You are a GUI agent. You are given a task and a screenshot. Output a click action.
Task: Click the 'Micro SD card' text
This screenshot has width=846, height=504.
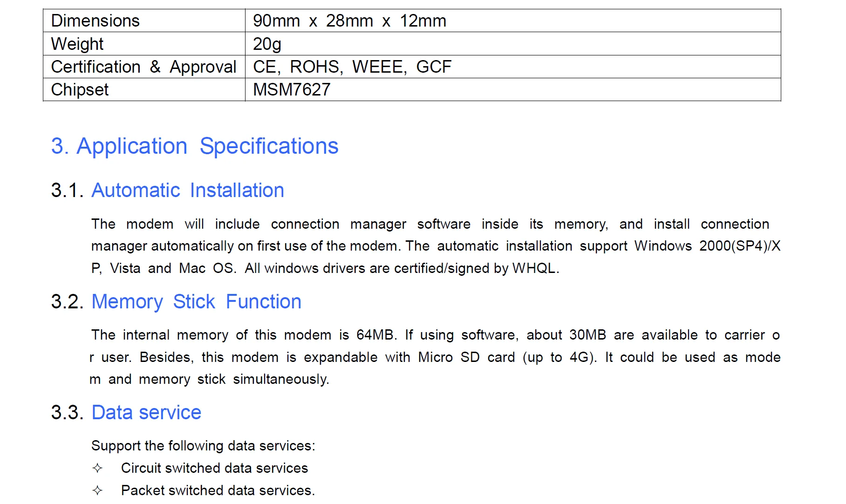tap(466, 357)
